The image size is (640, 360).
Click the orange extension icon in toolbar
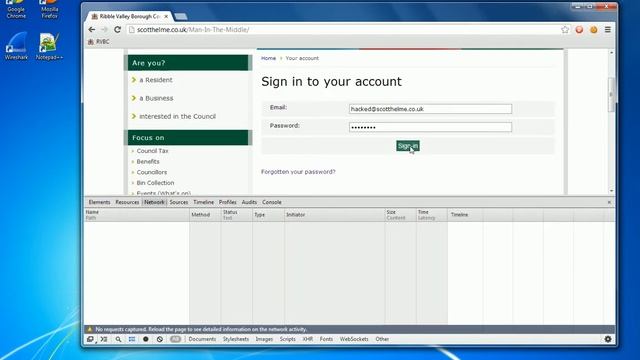(593, 29)
